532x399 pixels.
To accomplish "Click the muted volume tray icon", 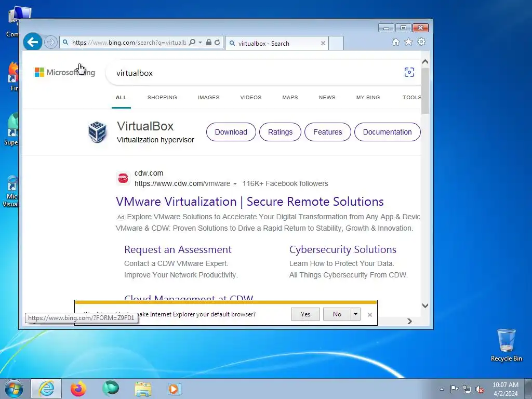I will pyautogui.click(x=480, y=389).
